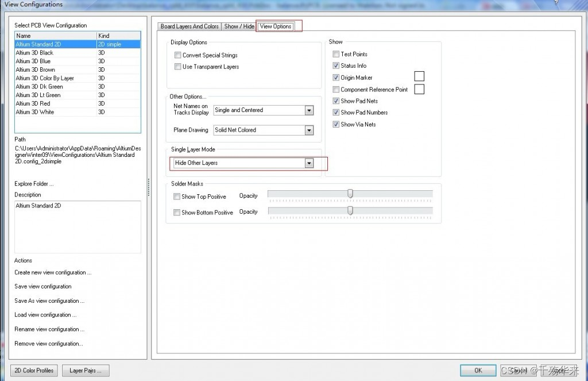The width and height of the screenshot is (588, 381).
Task: Select Altium 3D Red configuration
Action: (78, 103)
